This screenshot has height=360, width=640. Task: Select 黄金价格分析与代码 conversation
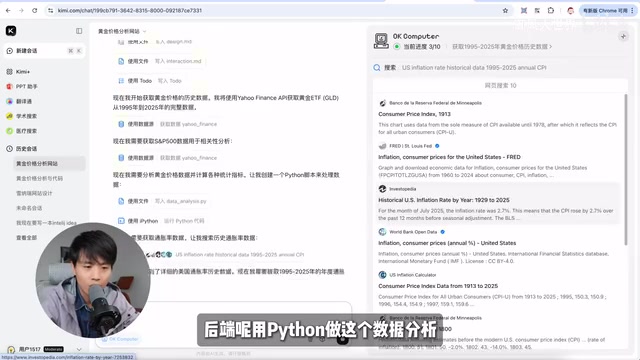[x=40, y=178]
